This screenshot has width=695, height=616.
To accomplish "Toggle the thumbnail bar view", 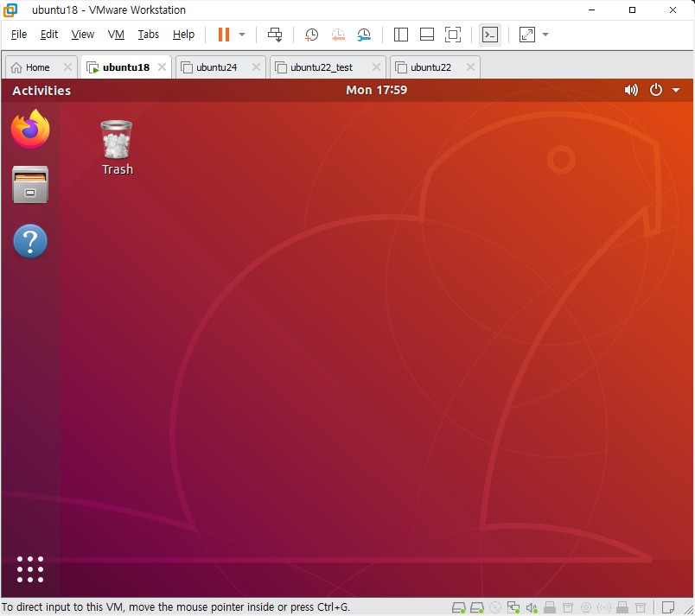I will 426,35.
